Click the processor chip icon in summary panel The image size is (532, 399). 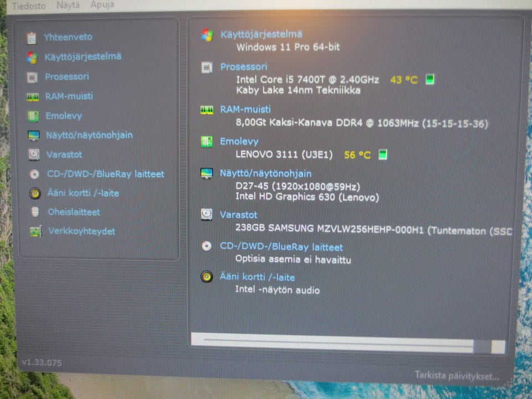coord(207,68)
